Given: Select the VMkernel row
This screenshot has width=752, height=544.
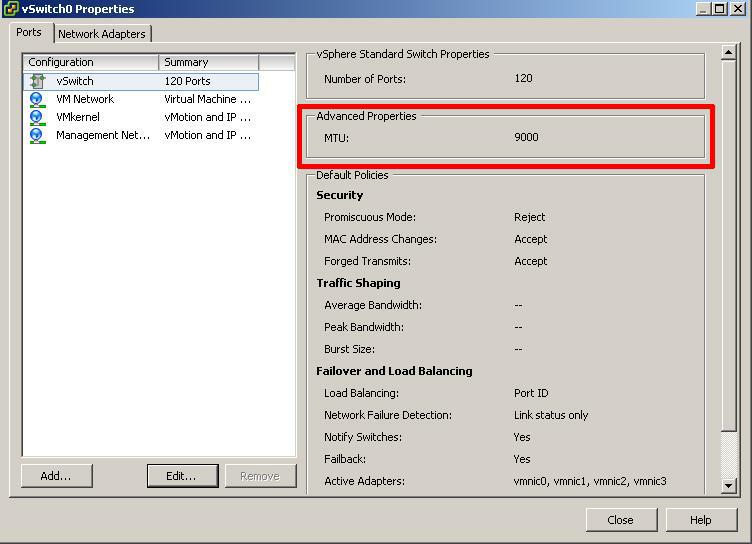Looking at the screenshot, I should click(x=141, y=118).
